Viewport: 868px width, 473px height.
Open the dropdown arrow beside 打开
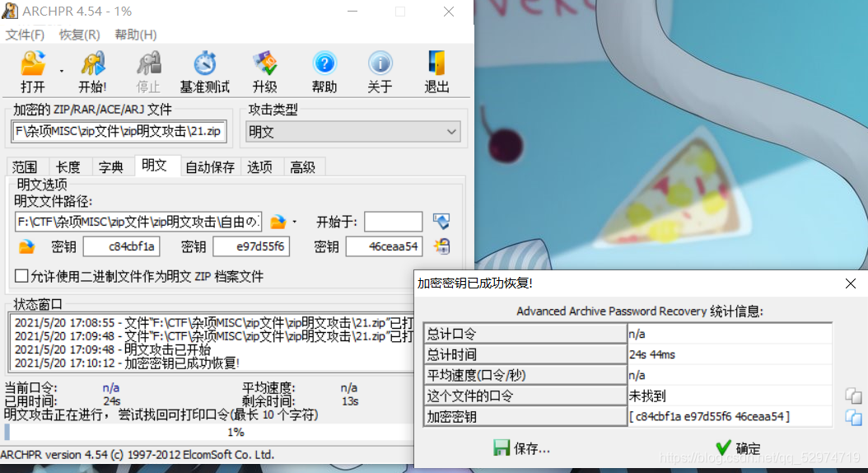(x=62, y=72)
